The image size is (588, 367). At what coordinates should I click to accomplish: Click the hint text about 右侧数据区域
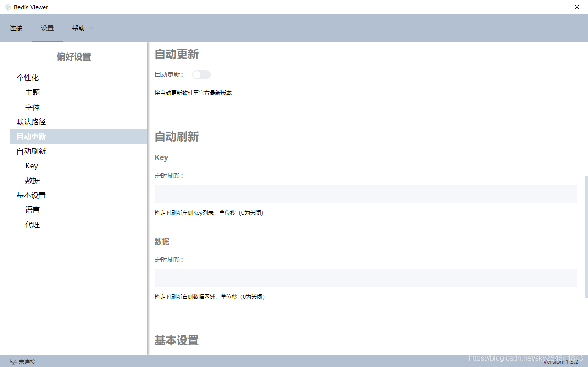pyautogui.click(x=210, y=297)
